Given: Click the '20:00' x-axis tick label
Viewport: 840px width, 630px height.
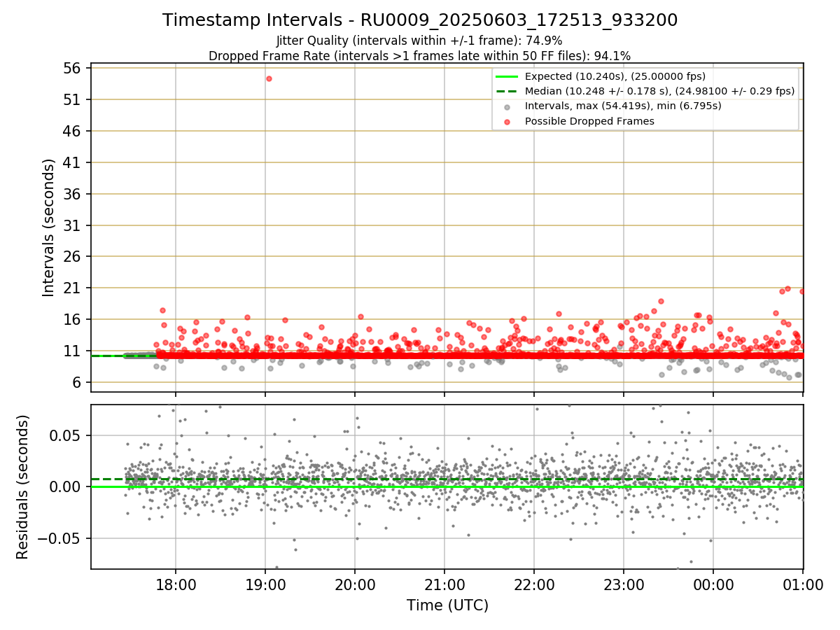Looking at the screenshot, I should pyautogui.click(x=354, y=584).
